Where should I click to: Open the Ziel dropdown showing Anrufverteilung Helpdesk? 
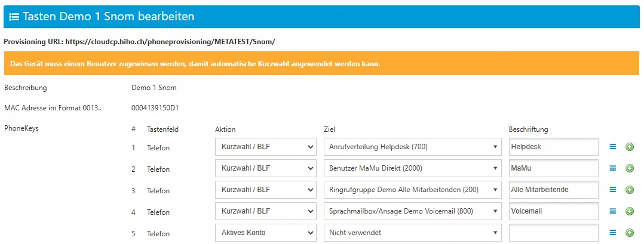(x=413, y=147)
